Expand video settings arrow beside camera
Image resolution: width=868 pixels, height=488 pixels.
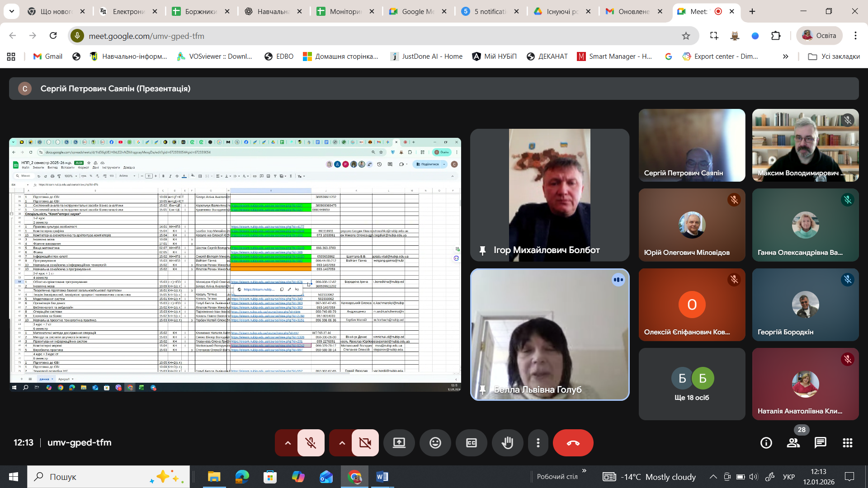coord(342,443)
